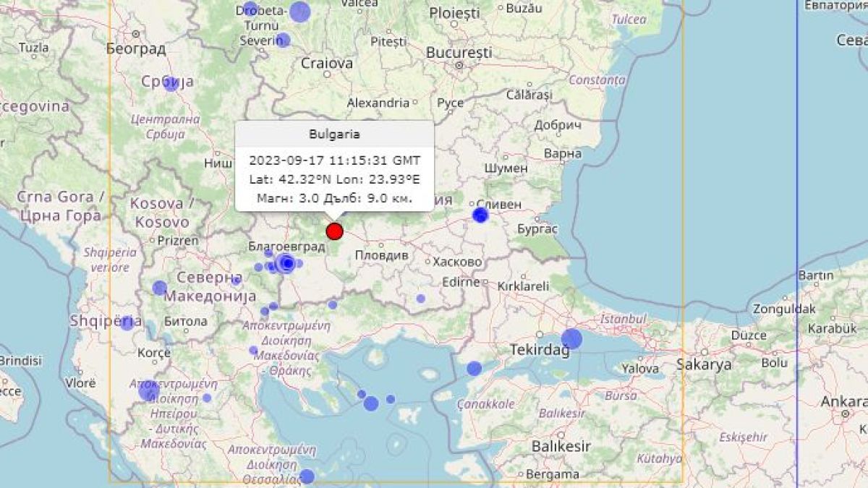Click the Благоевград city label

[286, 246]
